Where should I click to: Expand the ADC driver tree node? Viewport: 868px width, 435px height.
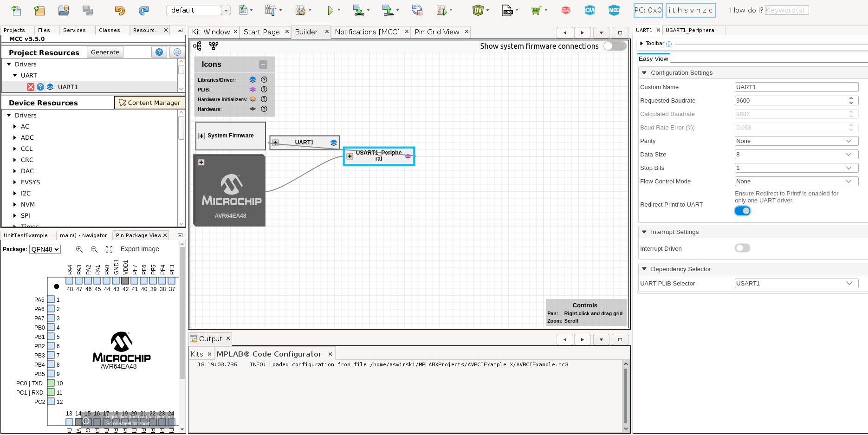(15, 137)
